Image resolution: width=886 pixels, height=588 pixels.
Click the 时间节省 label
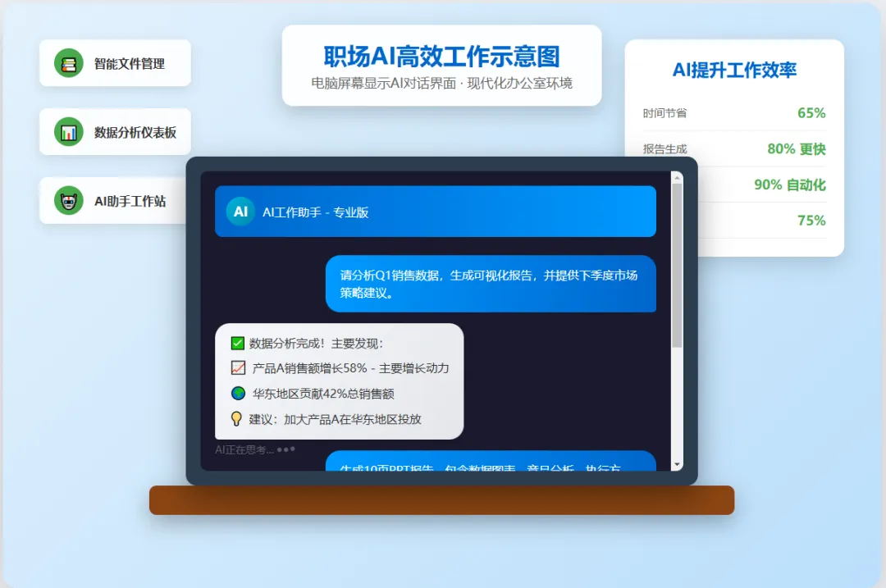665,113
